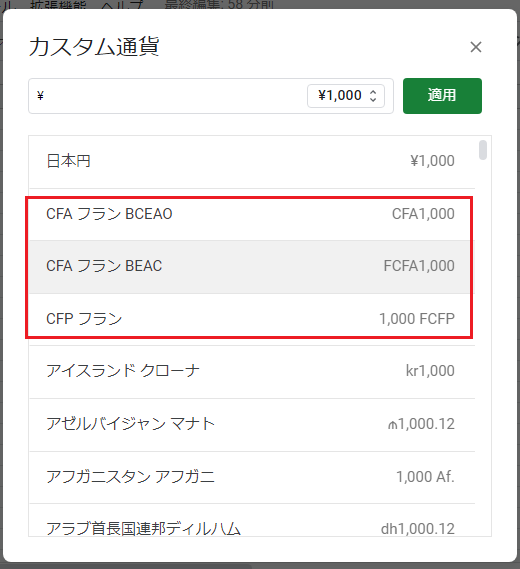
Task: Close the カスタム通貨 dialog
Action: 475,47
